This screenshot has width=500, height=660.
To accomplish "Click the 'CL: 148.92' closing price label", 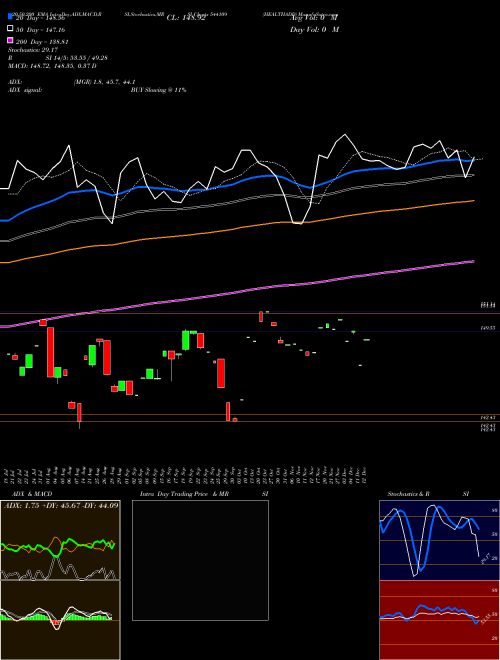I will pos(186,18).
